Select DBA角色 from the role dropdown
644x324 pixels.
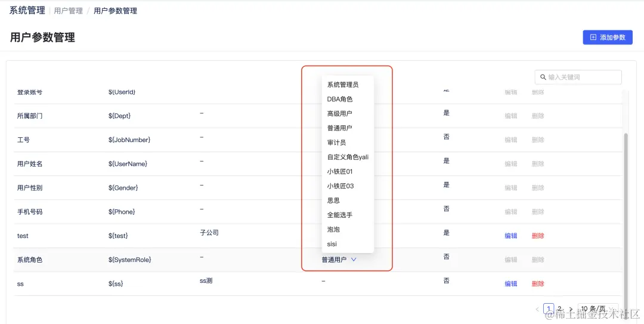coord(340,99)
